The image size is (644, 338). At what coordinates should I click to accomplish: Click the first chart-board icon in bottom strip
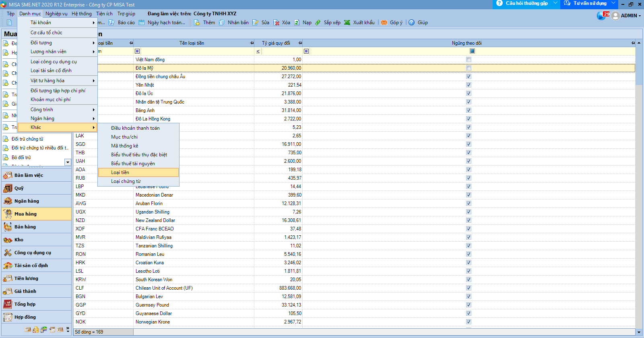pos(28,330)
